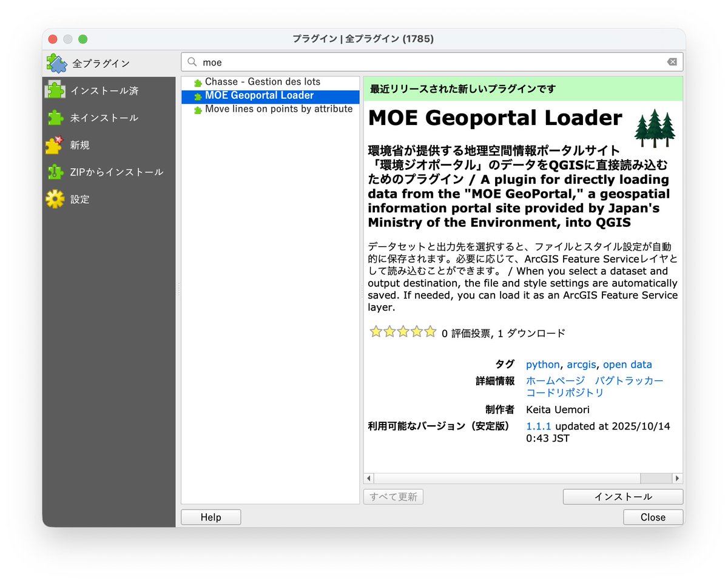Image resolution: width=728 pixels, height=583 pixels.
Task: Open the arcgis tag link
Action: [582, 365]
